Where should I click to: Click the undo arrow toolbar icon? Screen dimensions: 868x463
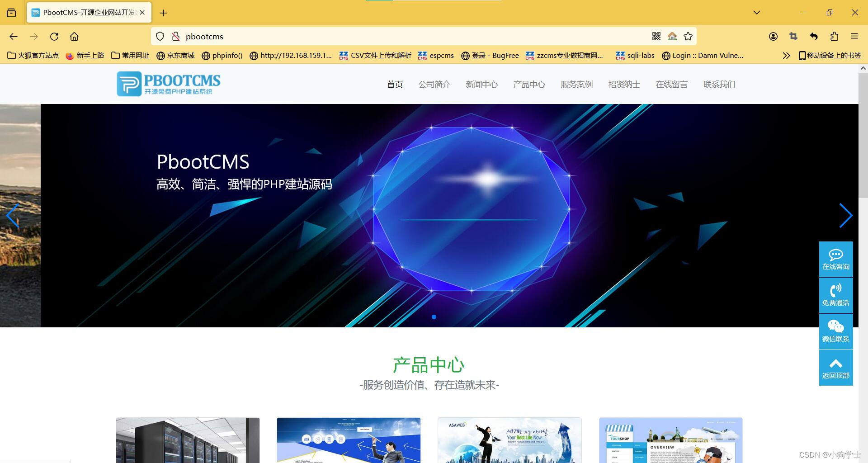(x=814, y=37)
